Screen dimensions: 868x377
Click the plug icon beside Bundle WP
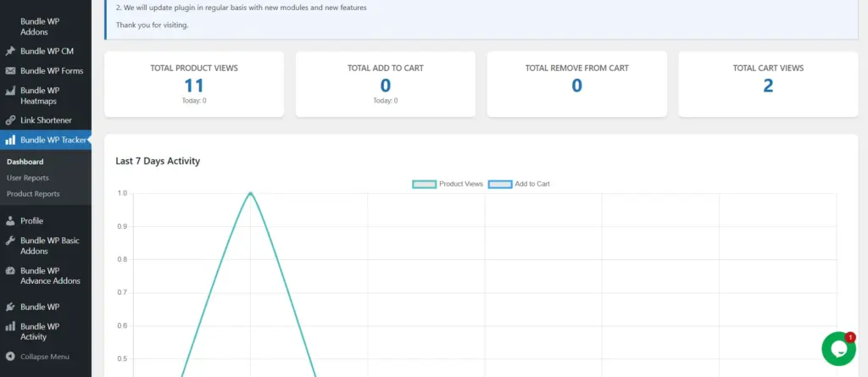[x=10, y=307]
